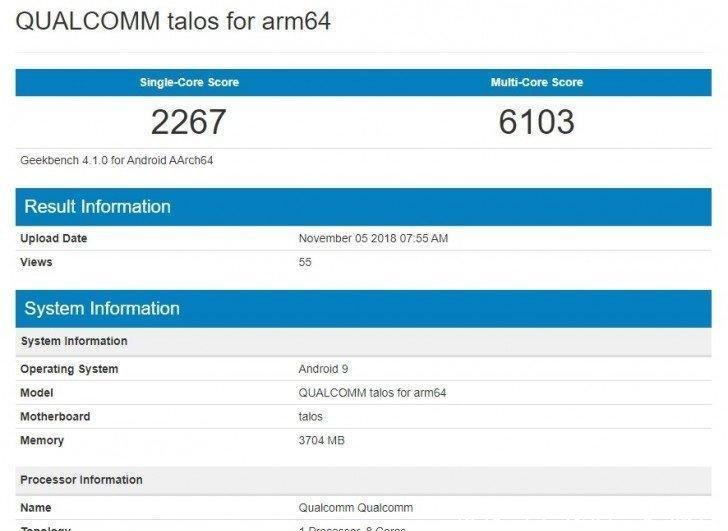Screen dimensions: 728x531
Task: Click the multi-core score value 6103
Action: tap(537, 122)
